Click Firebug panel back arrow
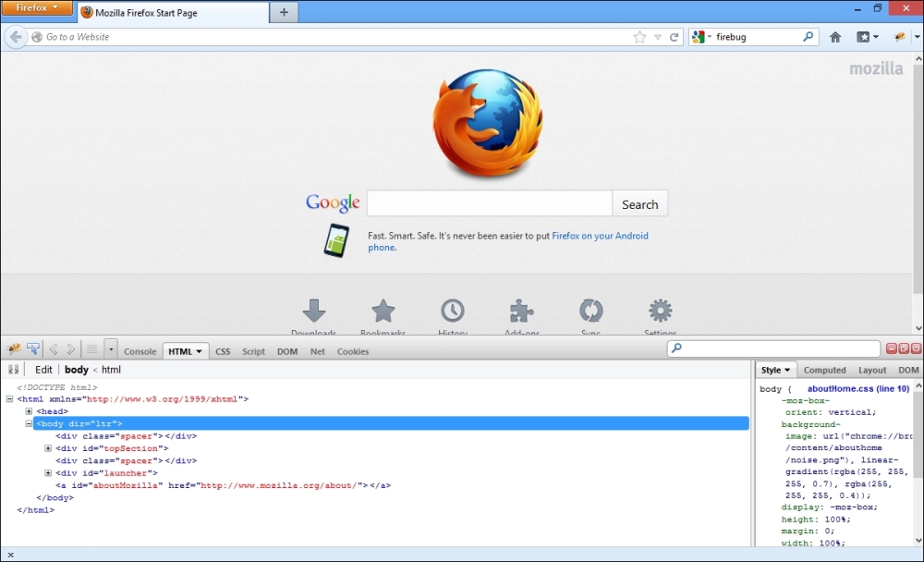This screenshot has height=562, width=924. (x=54, y=349)
